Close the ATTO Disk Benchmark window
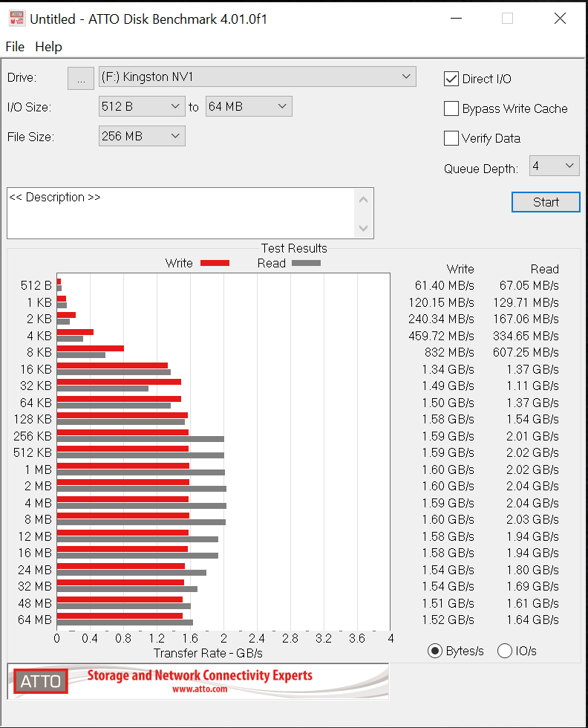 point(560,19)
